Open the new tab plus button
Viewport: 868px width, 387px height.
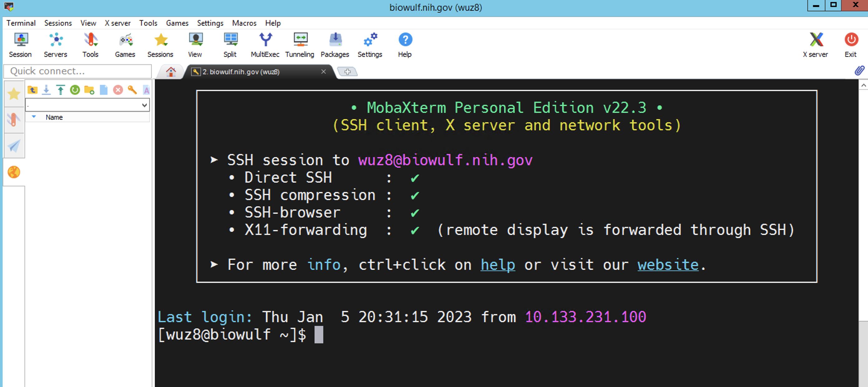tap(347, 71)
